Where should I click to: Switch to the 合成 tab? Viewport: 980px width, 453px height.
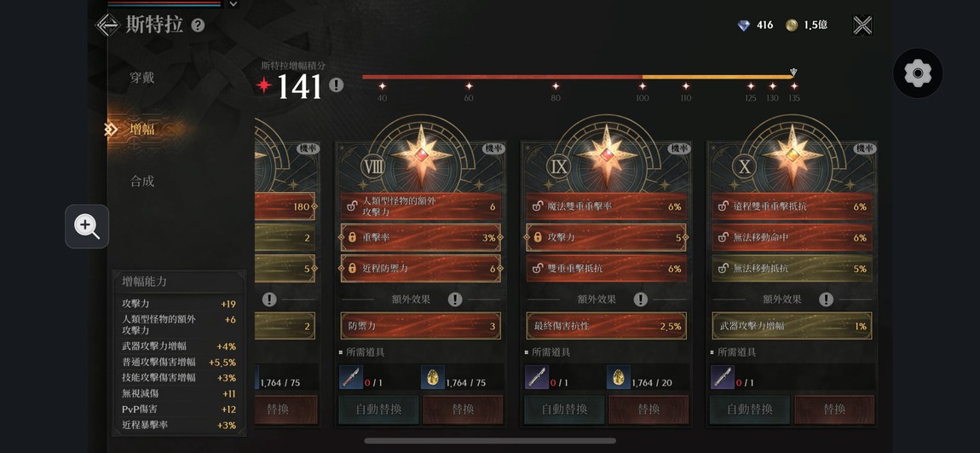pos(141,182)
